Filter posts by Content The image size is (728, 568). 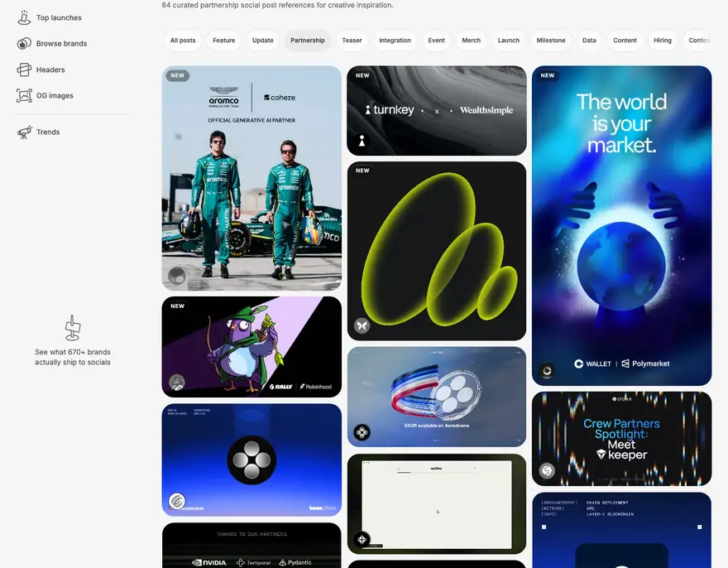tap(625, 41)
